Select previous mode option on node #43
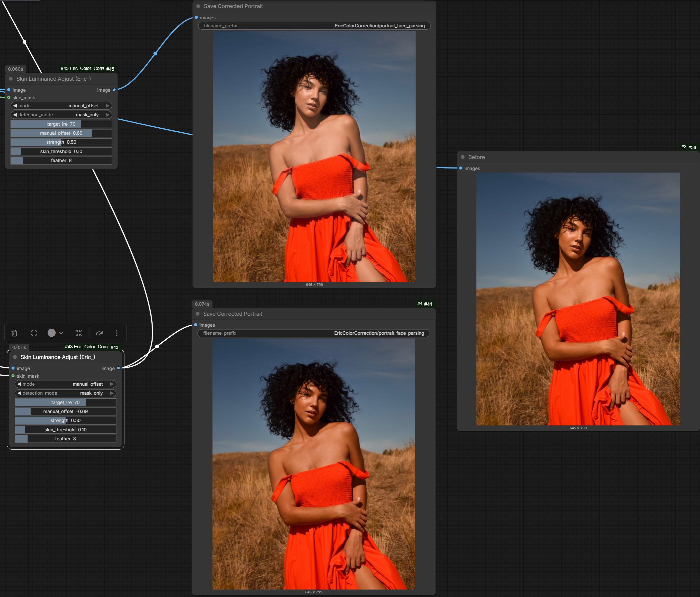 tap(19, 384)
